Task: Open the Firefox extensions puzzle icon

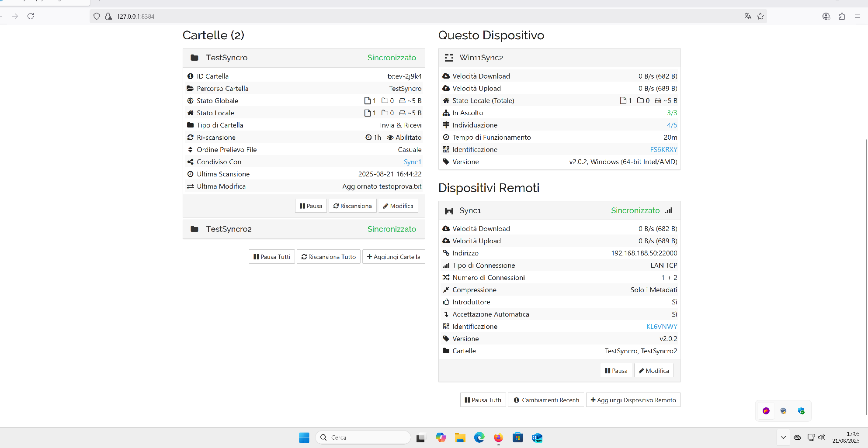Action: pyautogui.click(x=842, y=16)
